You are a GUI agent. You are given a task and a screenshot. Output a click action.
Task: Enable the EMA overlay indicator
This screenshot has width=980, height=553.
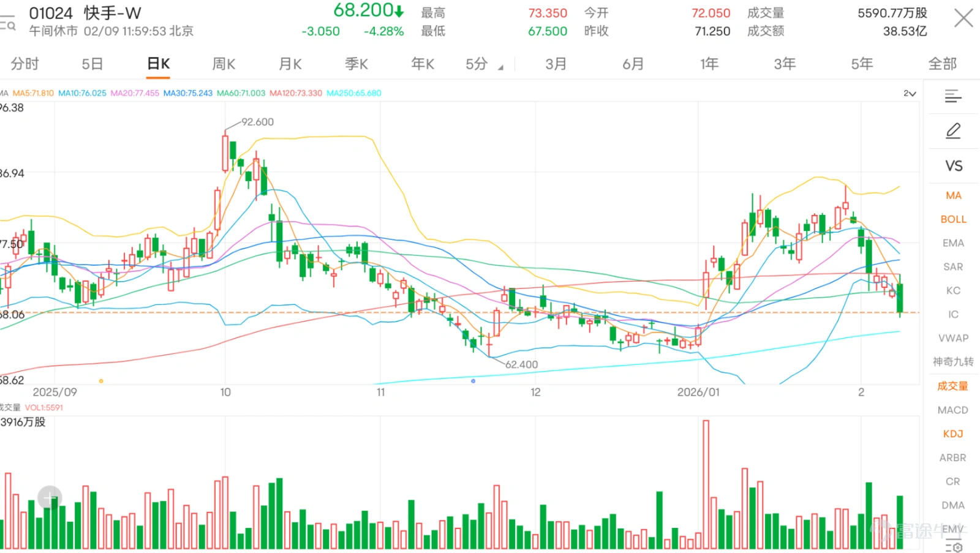point(954,243)
